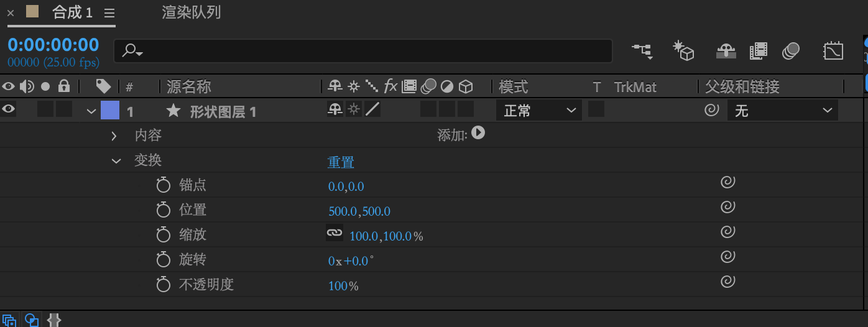
Task: Switch to the 渲染队列 tab
Action: click(x=192, y=12)
